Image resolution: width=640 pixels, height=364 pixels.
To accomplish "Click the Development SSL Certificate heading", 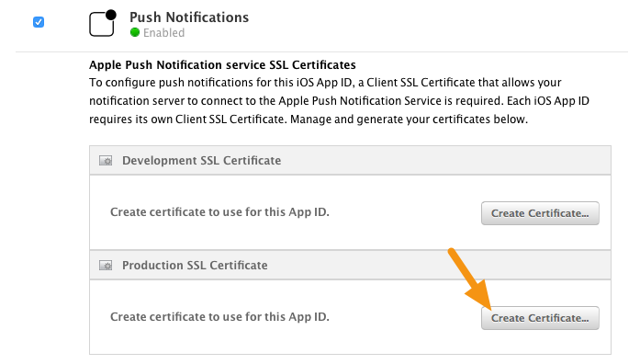I will pyautogui.click(x=202, y=161).
